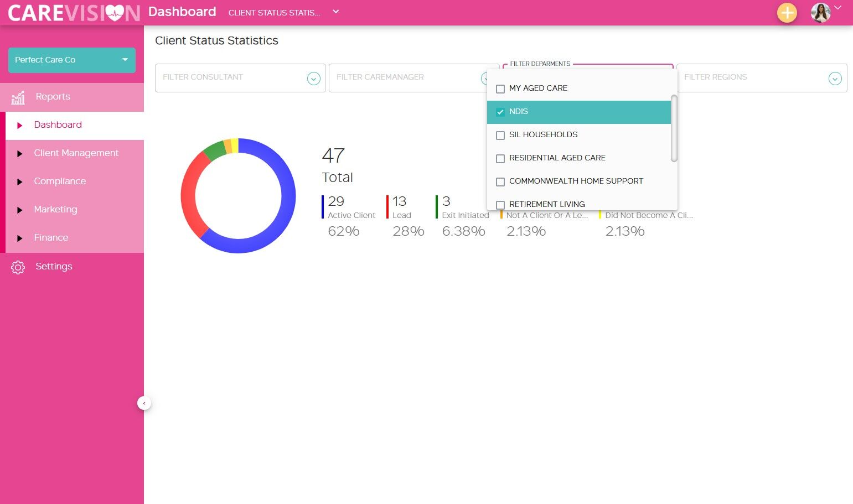Collapse the sidebar with the round arrow button

[x=144, y=403]
